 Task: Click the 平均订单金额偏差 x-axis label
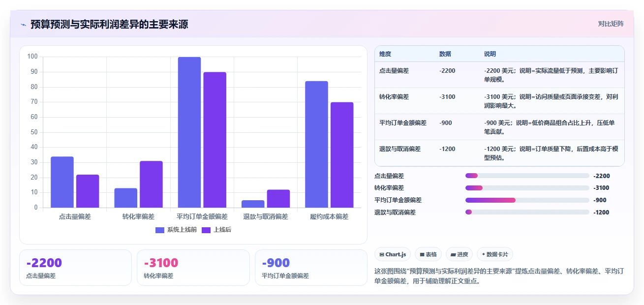click(202, 216)
